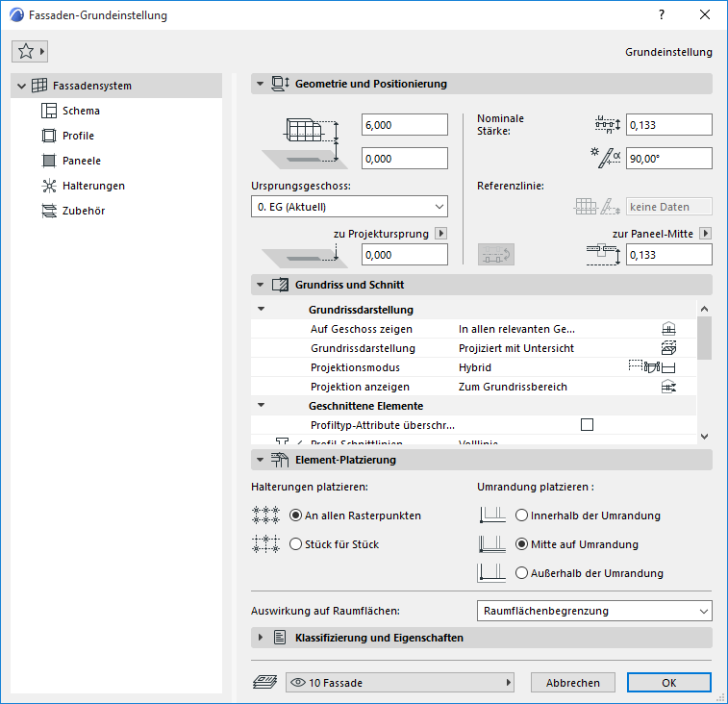Click the Nominale Stärke 0,133 field
Screen dimensions: 728x704
[x=669, y=125]
